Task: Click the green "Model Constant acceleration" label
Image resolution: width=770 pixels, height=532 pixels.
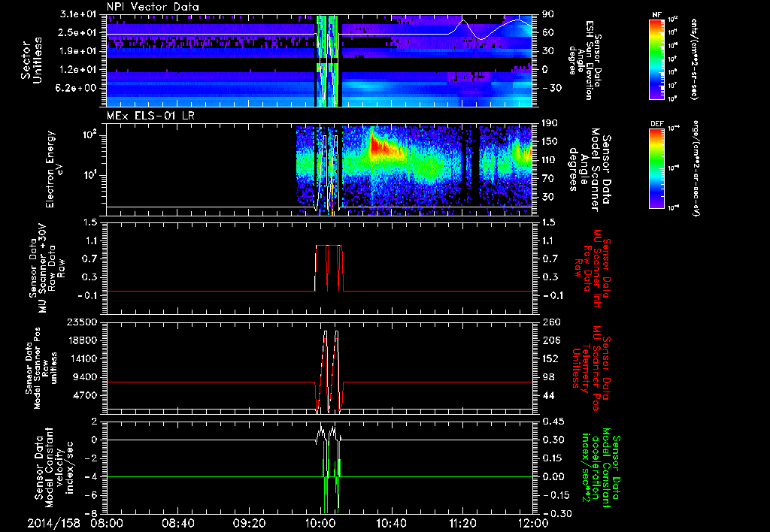Action: coord(600,467)
